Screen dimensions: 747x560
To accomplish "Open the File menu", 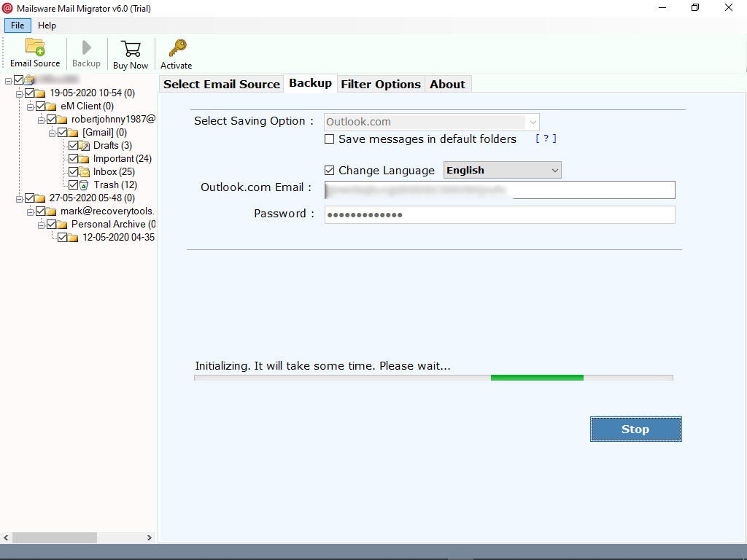I will (18, 26).
